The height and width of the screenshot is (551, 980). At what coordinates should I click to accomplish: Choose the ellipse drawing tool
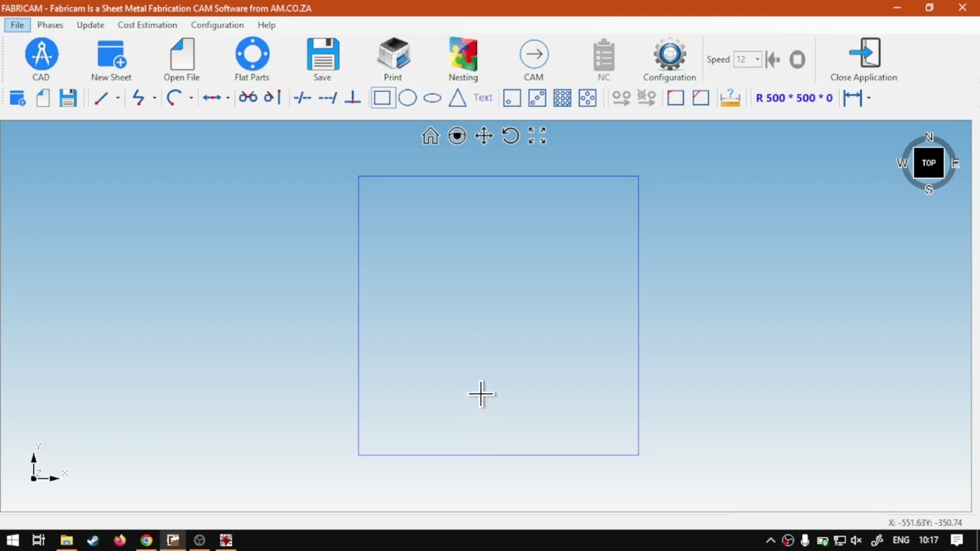tap(433, 98)
